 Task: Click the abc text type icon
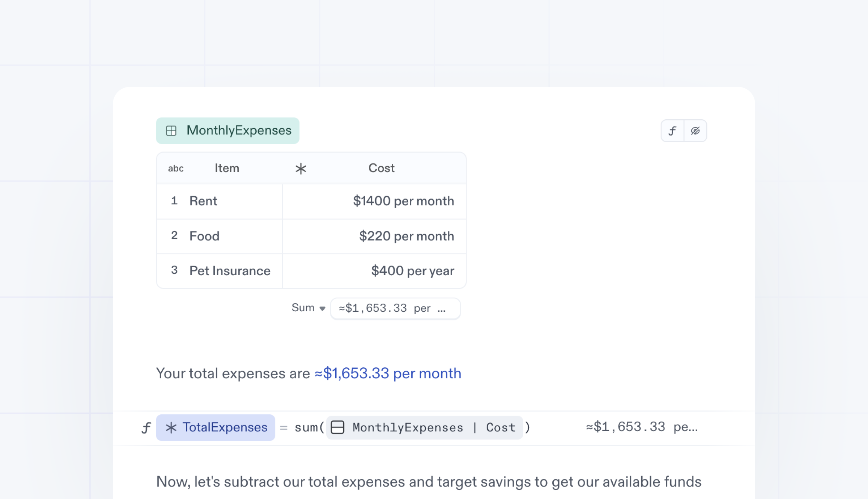click(176, 169)
